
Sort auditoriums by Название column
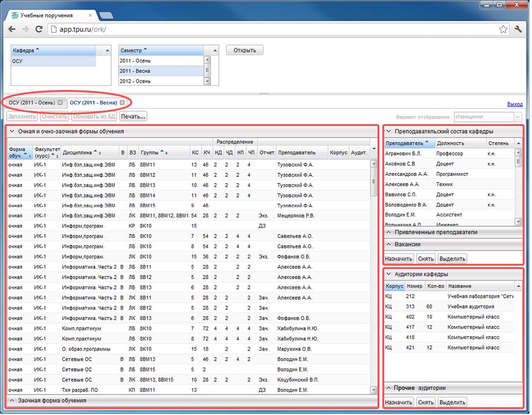point(481,286)
